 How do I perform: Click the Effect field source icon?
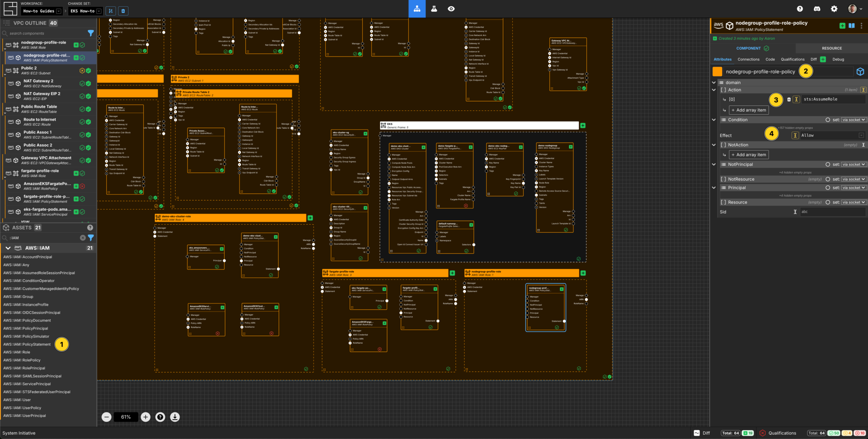pyautogui.click(x=795, y=135)
